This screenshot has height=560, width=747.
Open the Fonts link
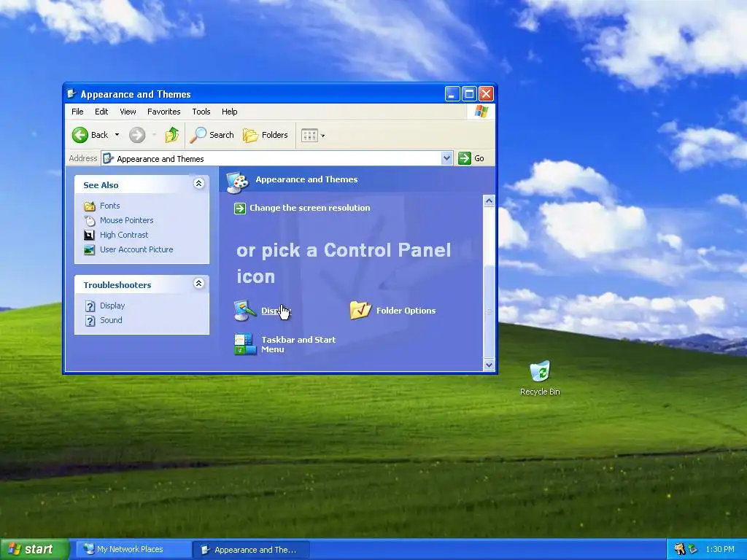coord(109,206)
